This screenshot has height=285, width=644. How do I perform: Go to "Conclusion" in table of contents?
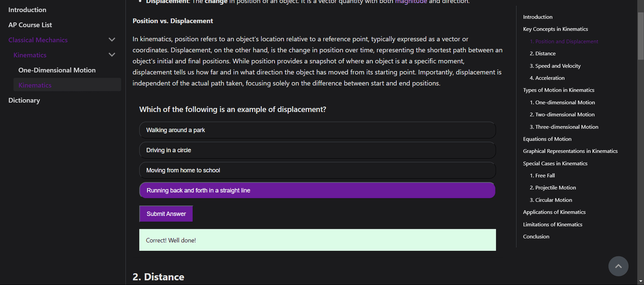click(536, 236)
